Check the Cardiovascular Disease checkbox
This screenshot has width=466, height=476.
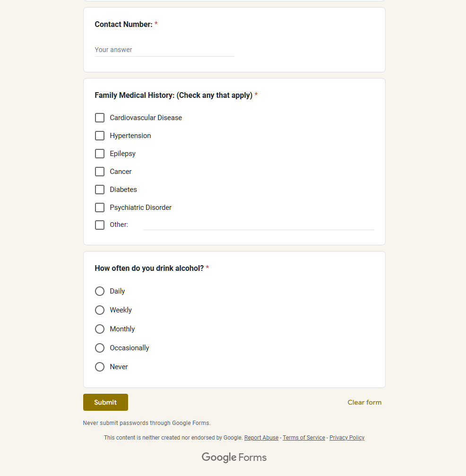(x=100, y=118)
